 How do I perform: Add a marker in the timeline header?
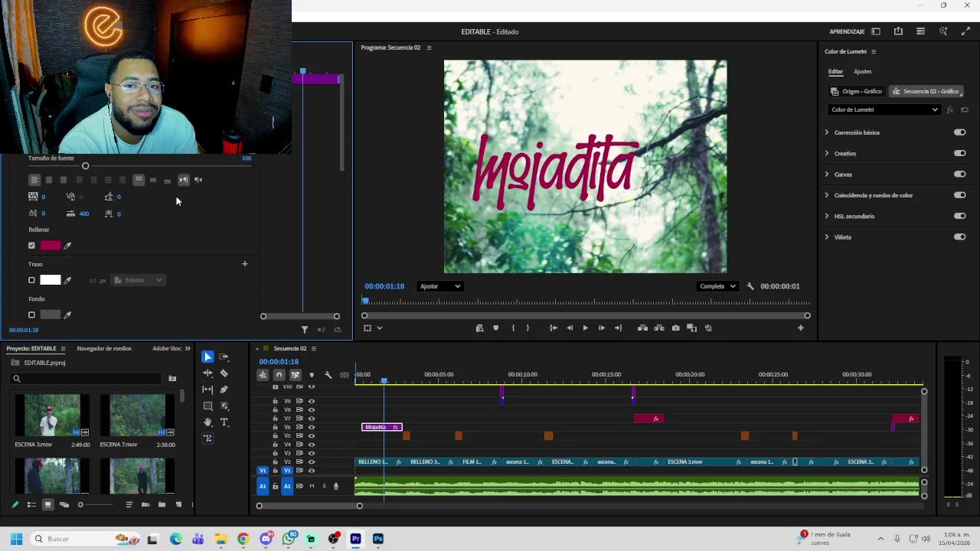312,375
